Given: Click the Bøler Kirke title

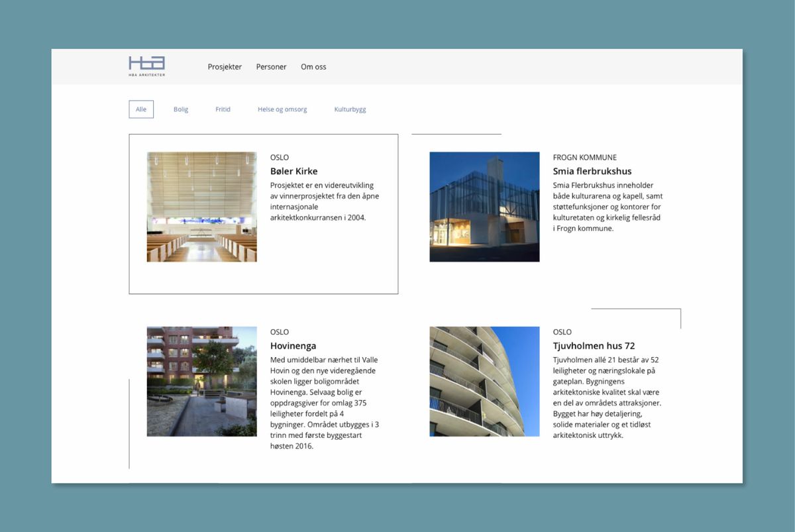Looking at the screenshot, I should point(294,171).
